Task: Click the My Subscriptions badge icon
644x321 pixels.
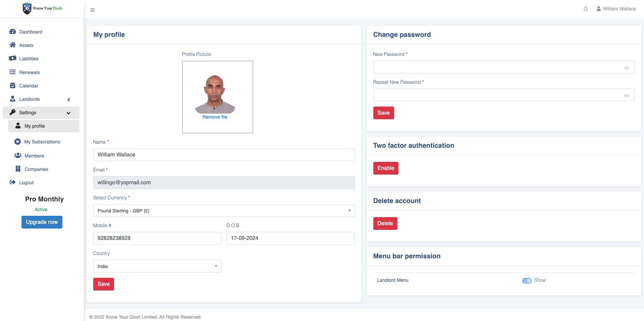Action: coord(17,142)
